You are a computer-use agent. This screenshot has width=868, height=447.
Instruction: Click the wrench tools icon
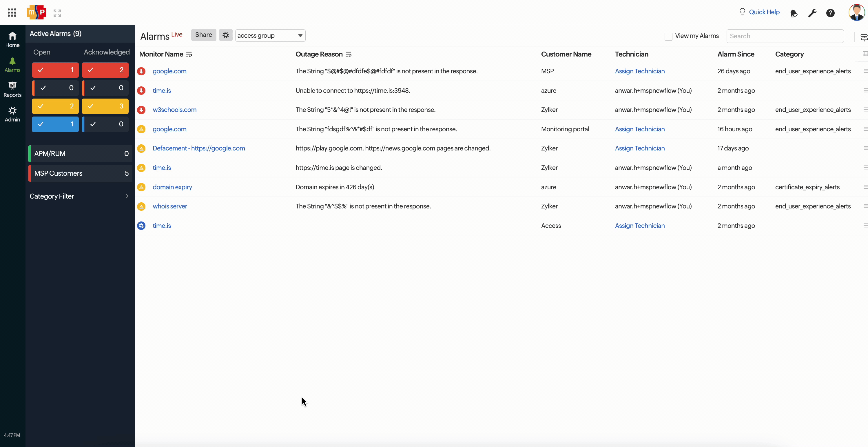point(812,13)
